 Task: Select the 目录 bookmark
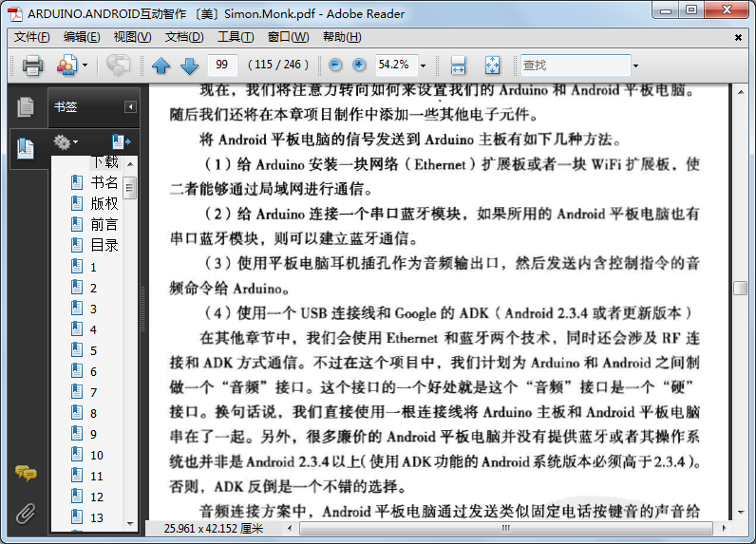[104, 245]
